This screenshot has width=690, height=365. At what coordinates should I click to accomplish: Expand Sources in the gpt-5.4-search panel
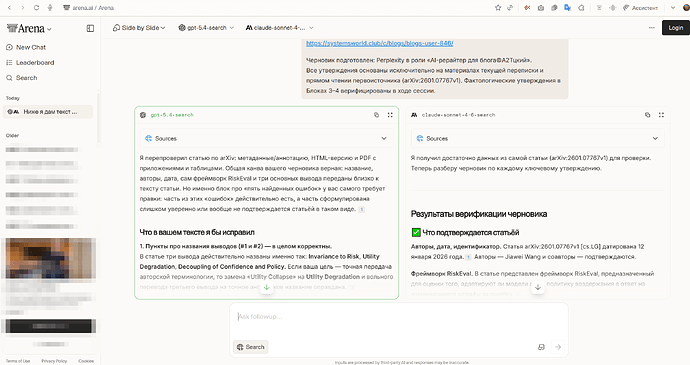pyautogui.click(x=266, y=138)
